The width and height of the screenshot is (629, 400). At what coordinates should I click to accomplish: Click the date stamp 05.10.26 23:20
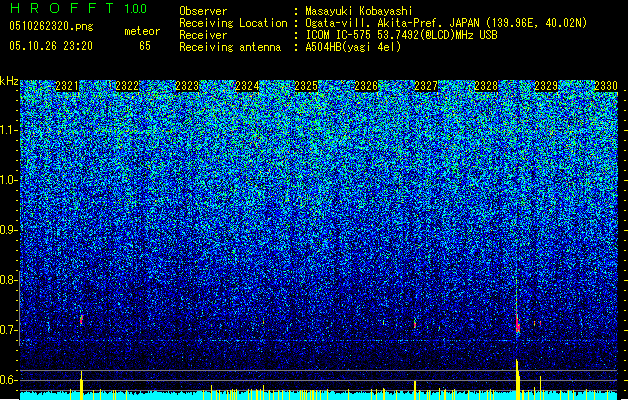coord(51,46)
